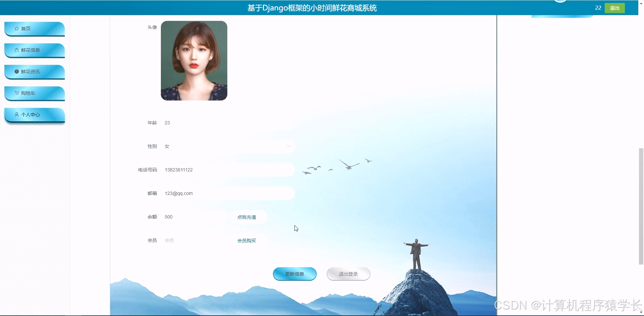Click the 余额 balance field showing 500
The width and height of the screenshot is (644, 316).
point(194,217)
